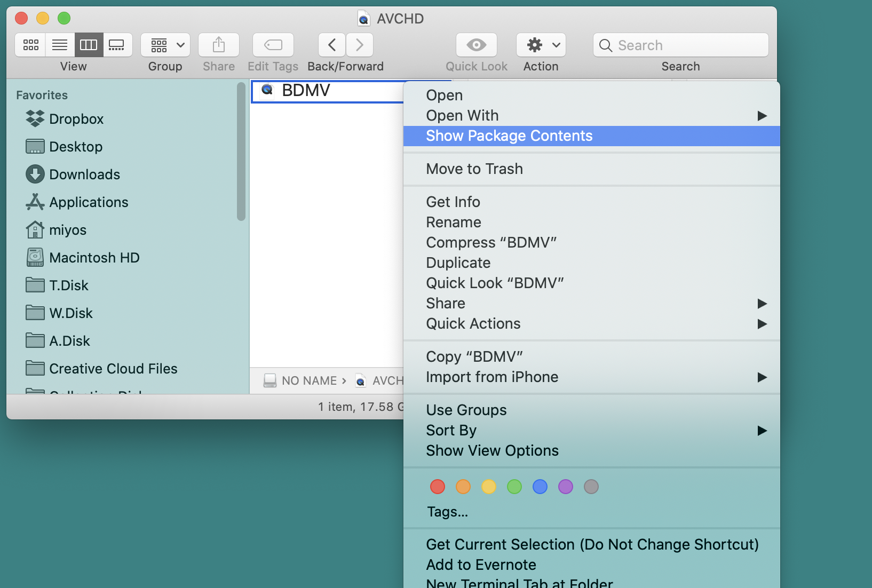Toggle the blue tag color

click(540, 487)
